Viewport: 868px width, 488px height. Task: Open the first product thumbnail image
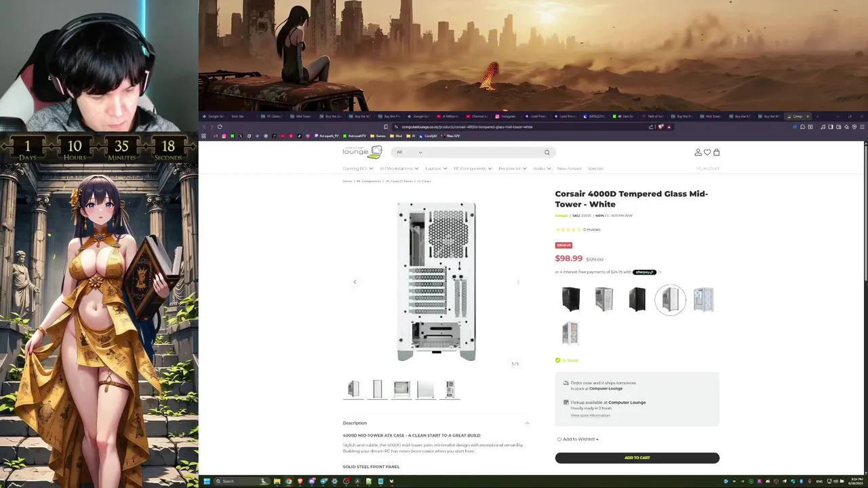coord(353,389)
